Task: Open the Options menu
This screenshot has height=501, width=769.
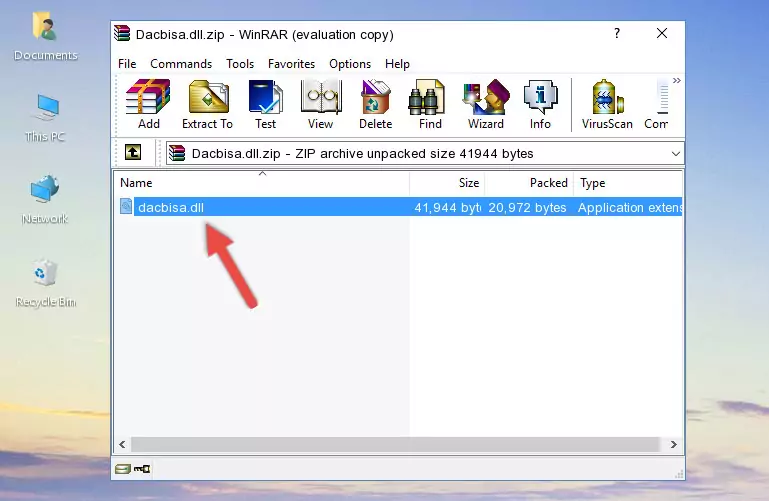Action: click(350, 64)
